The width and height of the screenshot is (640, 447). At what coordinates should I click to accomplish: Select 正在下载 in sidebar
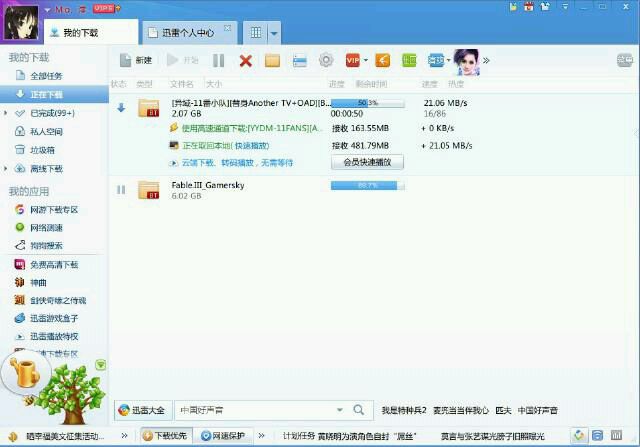[x=54, y=94]
